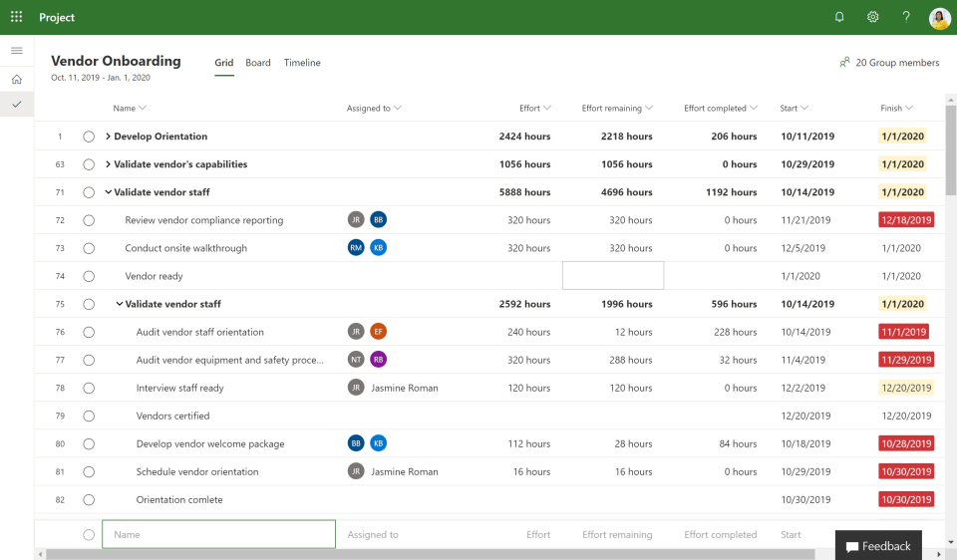Screen dimensions: 957x560
Task: Open the help question mark
Action: click(x=906, y=17)
